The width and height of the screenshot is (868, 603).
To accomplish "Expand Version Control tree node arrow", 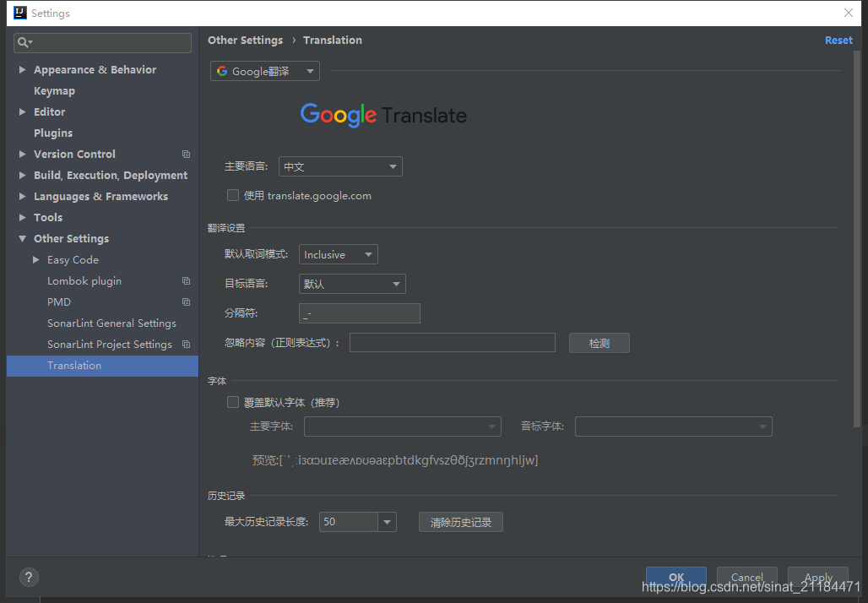I will 22,154.
